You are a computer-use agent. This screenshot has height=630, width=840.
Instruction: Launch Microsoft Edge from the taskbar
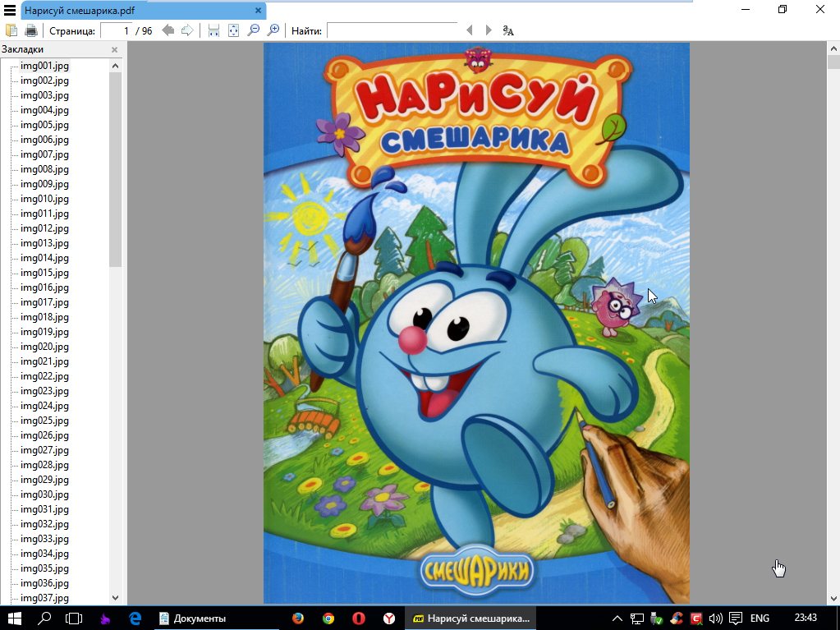[x=135, y=619]
